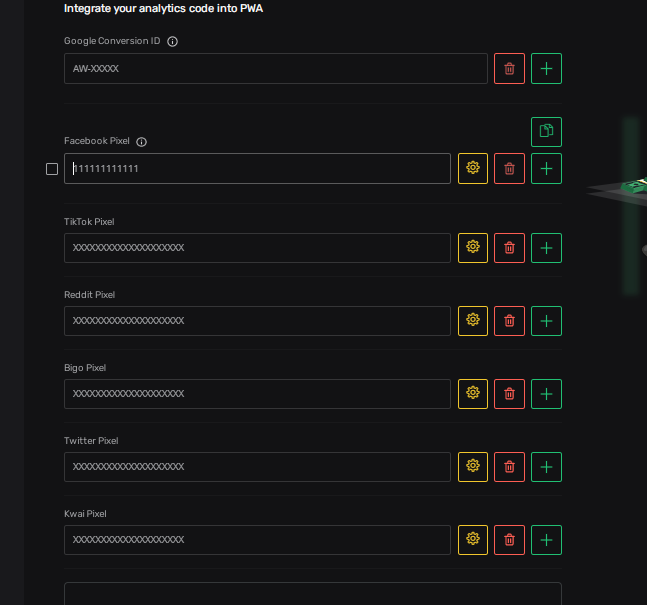Image resolution: width=647 pixels, height=605 pixels.
Task: Show info tooltip for Facebook Pixel
Action: pos(142,142)
